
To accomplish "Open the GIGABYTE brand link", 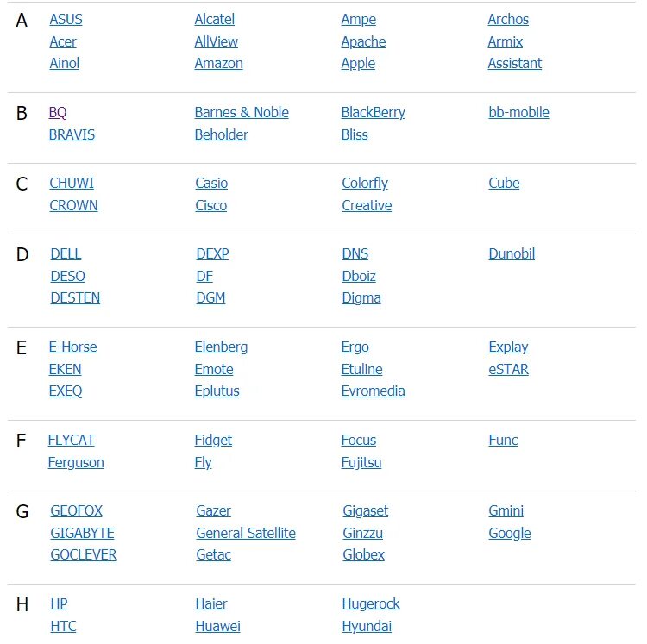I will click(x=82, y=533).
